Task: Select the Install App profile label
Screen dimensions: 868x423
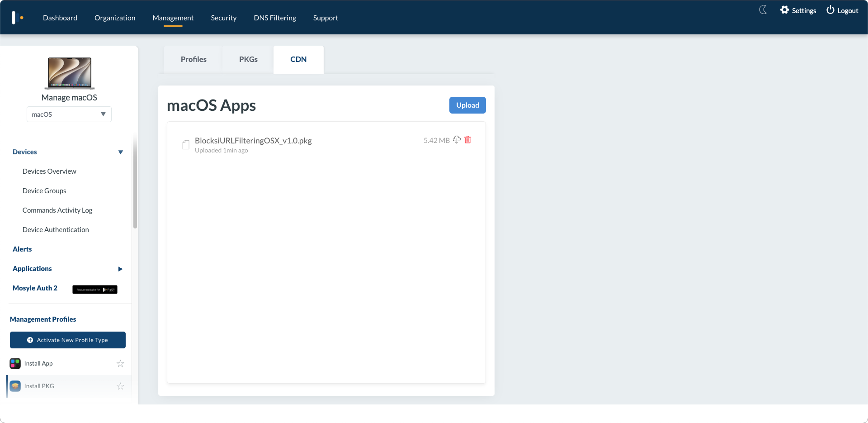Action: tap(38, 363)
